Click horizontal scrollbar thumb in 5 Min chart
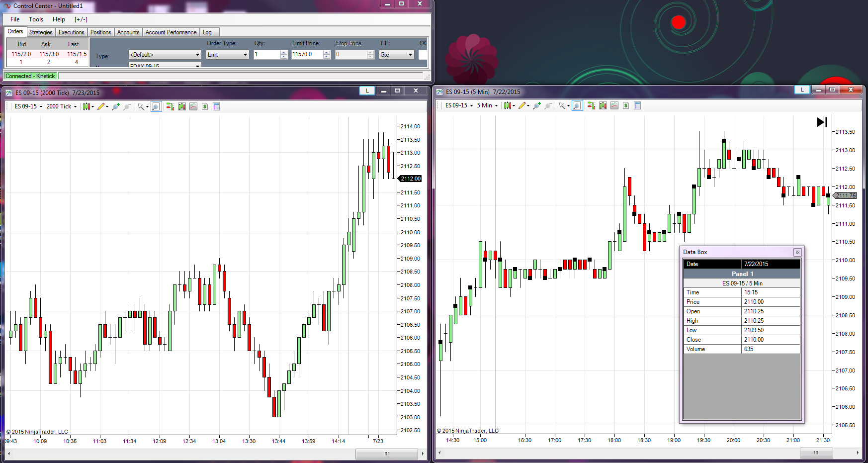The width and height of the screenshot is (868, 463). tap(816, 453)
